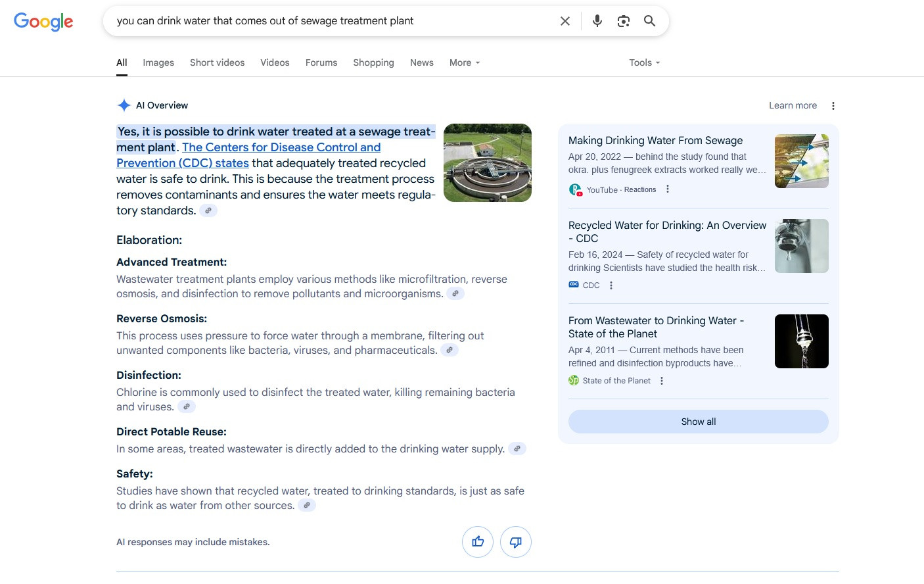This screenshot has height=584, width=924.
Task: Clear the search query with X icon
Action: (565, 21)
